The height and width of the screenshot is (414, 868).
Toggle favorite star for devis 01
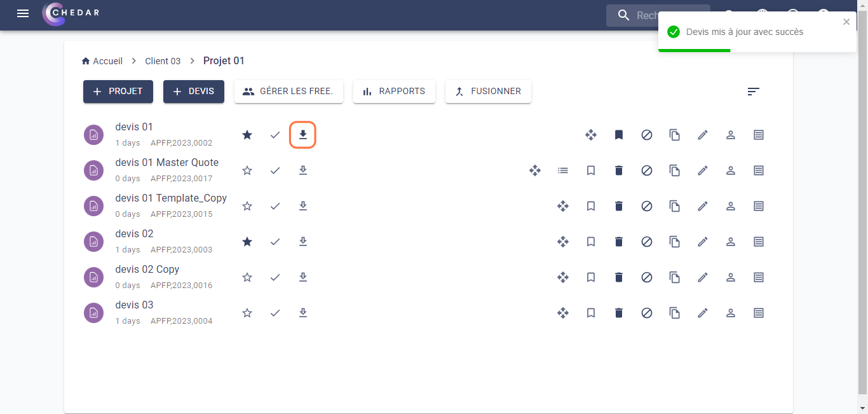[x=247, y=135]
